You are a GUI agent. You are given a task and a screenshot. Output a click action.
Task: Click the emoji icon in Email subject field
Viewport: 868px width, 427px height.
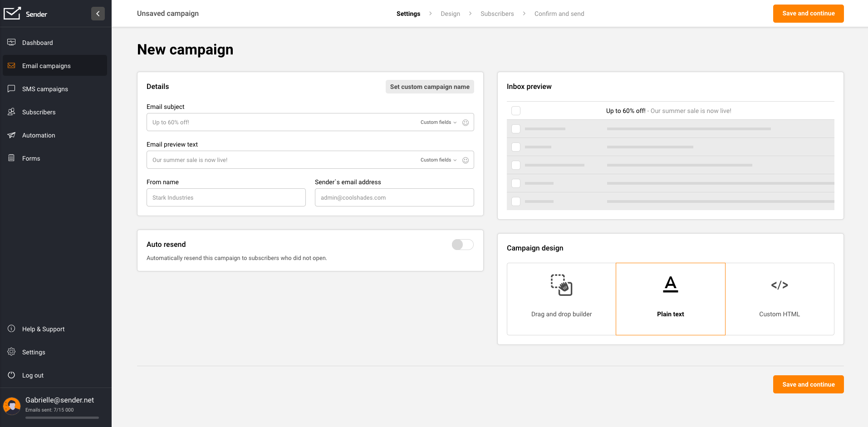click(x=465, y=123)
